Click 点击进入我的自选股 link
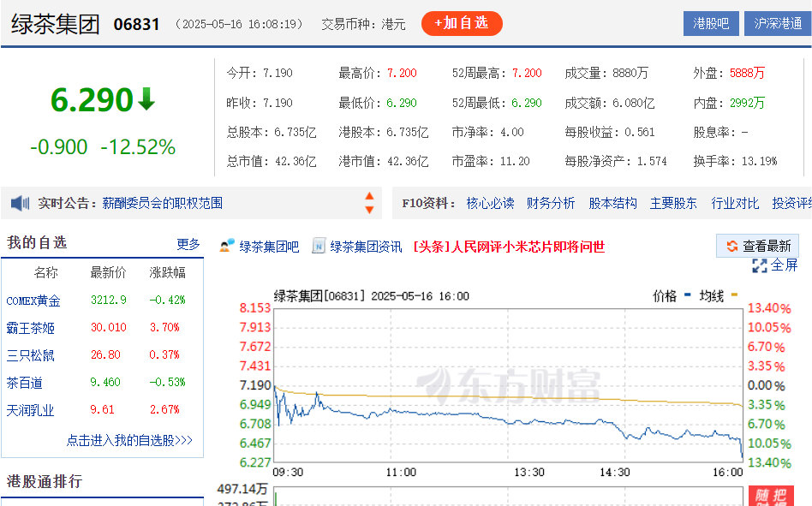 click(x=129, y=440)
